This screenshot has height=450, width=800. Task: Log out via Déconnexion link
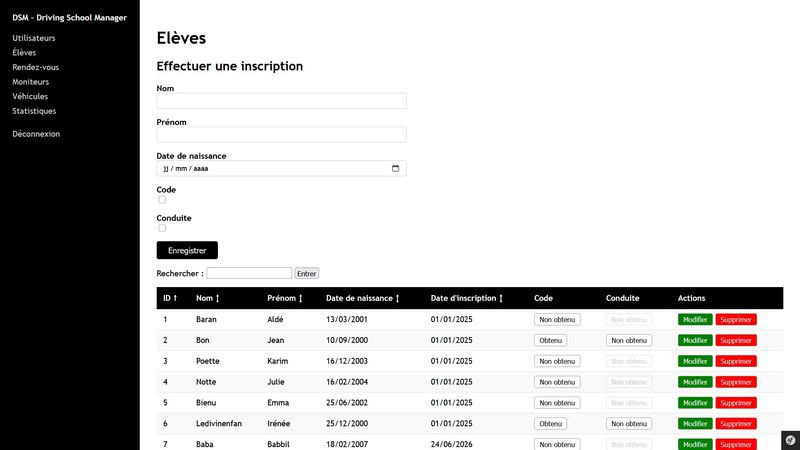[36, 134]
